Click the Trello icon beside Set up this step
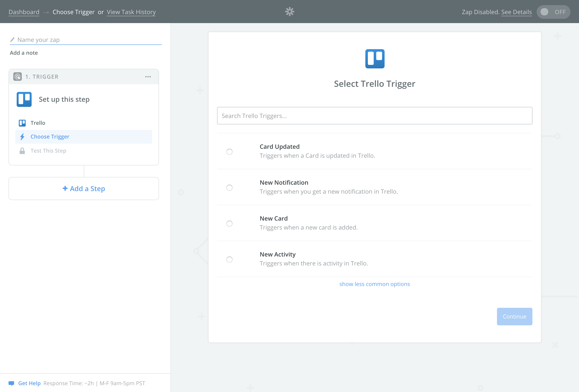 click(24, 99)
